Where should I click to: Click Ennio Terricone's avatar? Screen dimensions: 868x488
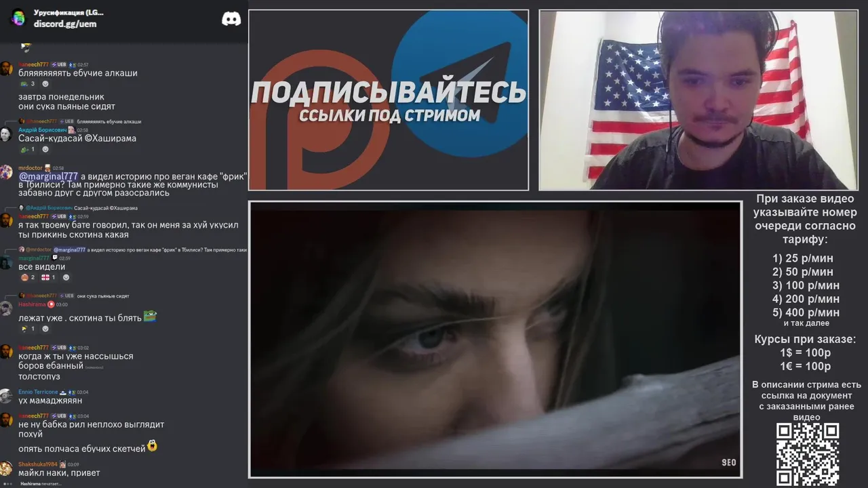[x=6, y=396]
